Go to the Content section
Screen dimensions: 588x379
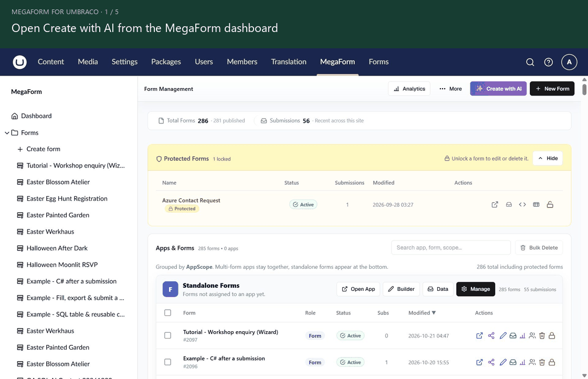point(50,62)
